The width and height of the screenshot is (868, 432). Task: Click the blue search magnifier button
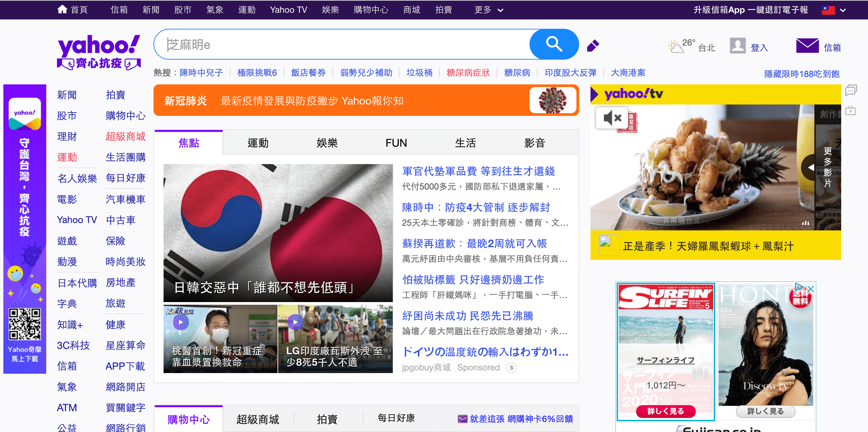coord(554,44)
